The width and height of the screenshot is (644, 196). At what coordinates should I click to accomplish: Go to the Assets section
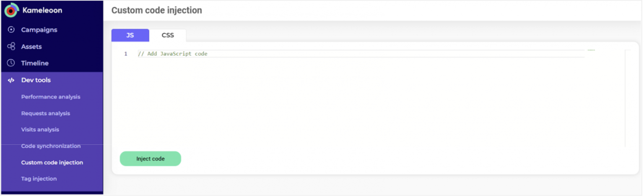pos(31,47)
